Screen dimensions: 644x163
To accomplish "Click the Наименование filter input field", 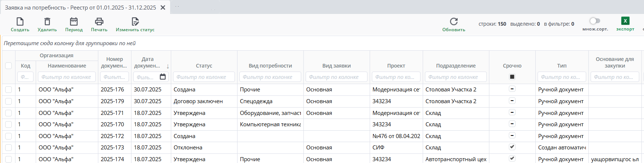I will (x=66, y=77).
